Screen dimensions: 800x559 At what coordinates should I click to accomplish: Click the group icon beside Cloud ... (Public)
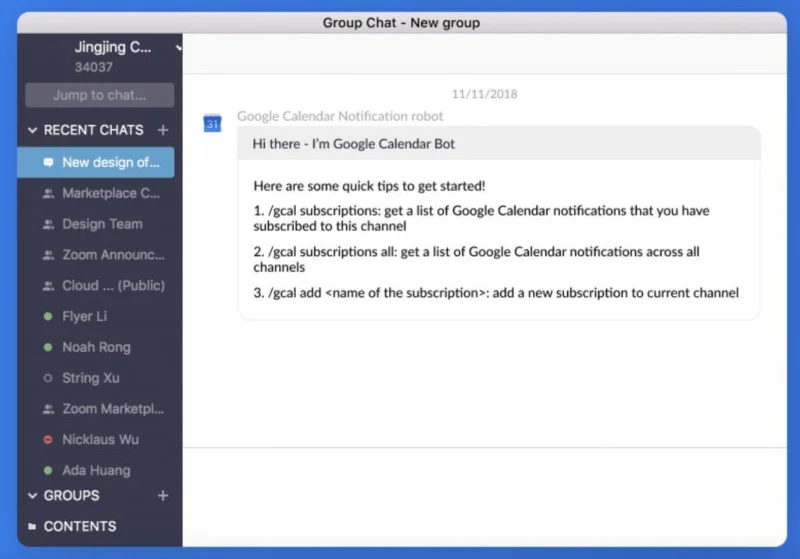point(48,286)
